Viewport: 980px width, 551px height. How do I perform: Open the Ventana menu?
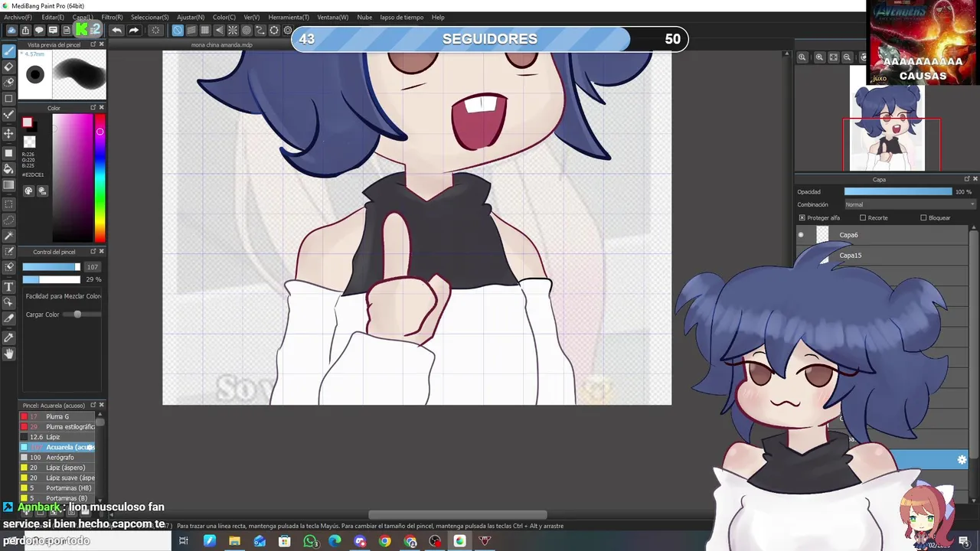pyautogui.click(x=332, y=17)
